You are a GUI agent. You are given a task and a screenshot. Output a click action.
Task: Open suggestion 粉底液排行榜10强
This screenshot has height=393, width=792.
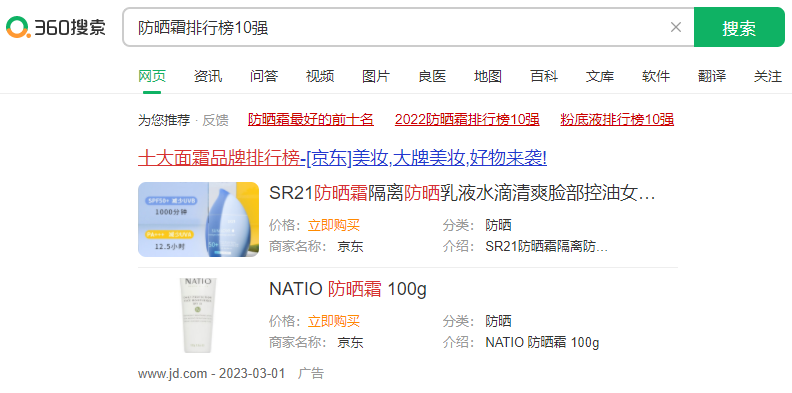click(617, 120)
